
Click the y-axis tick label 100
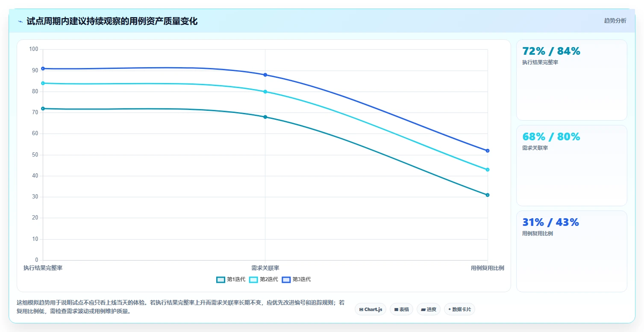(34, 49)
